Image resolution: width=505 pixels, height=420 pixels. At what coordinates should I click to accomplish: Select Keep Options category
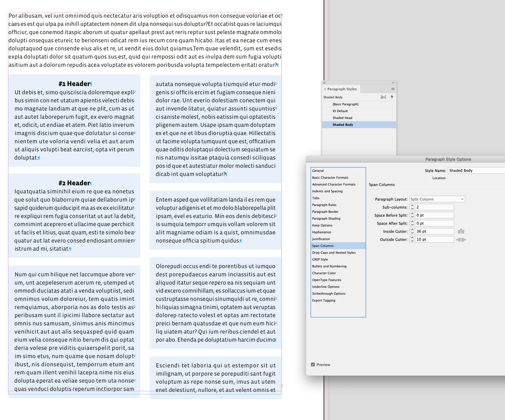[x=322, y=225]
